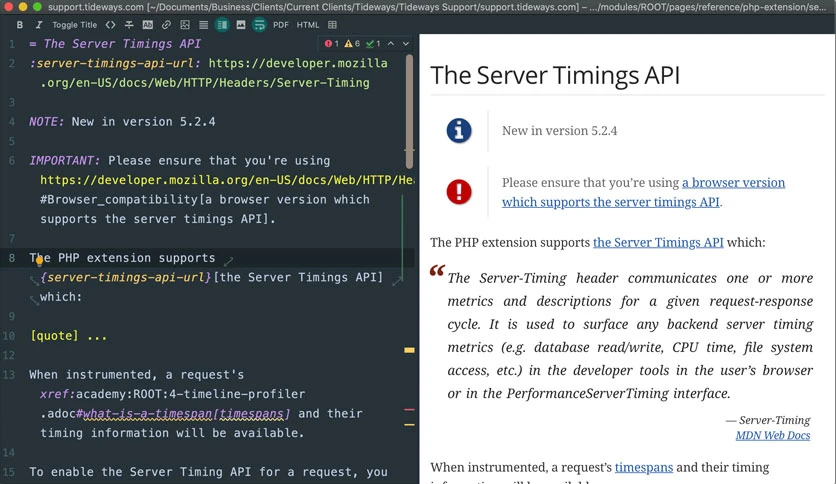836x484 pixels.
Task: Click the 'IMPORTANT:' keyword on line 6
Action: (65, 160)
